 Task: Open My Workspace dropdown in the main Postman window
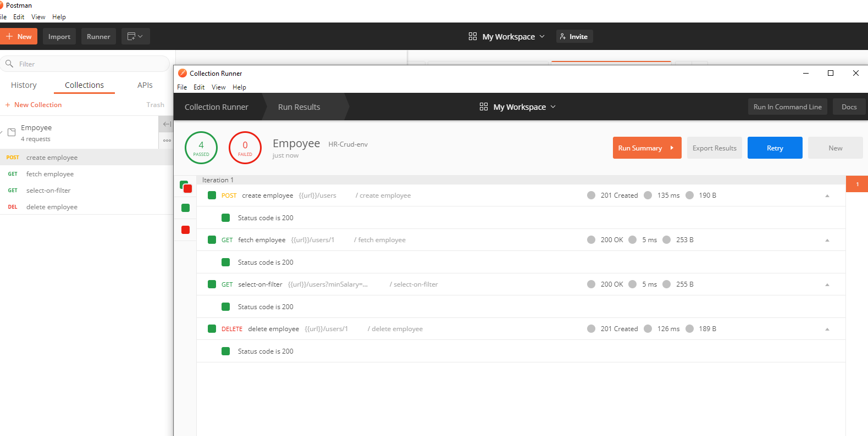[507, 36]
